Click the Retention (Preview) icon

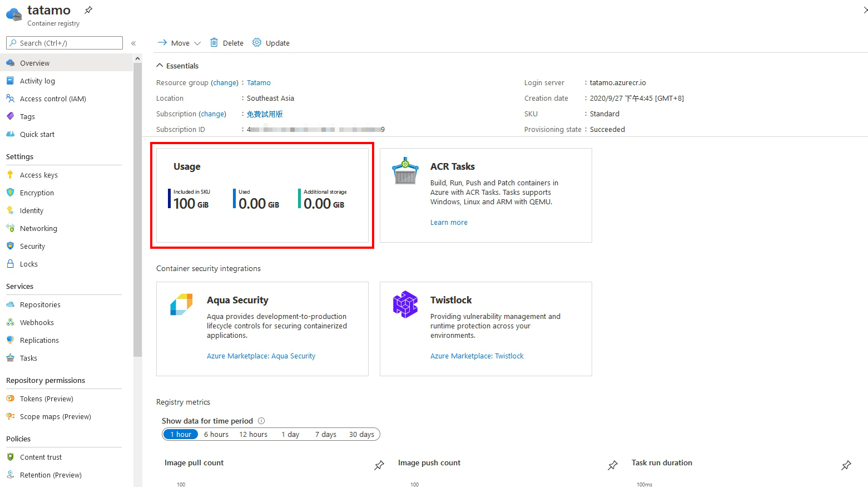point(10,475)
